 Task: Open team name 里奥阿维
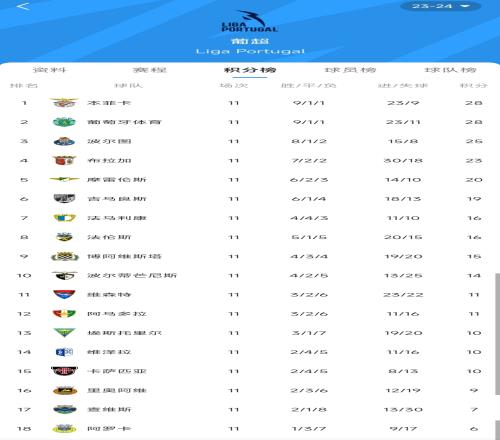pyautogui.click(x=117, y=390)
